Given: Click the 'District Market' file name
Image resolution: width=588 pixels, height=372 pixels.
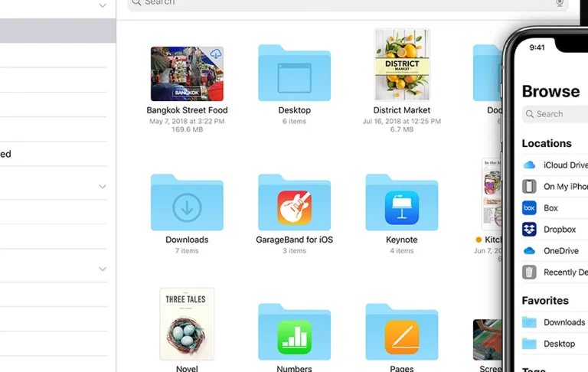Looking at the screenshot, I should click(402, 110).
